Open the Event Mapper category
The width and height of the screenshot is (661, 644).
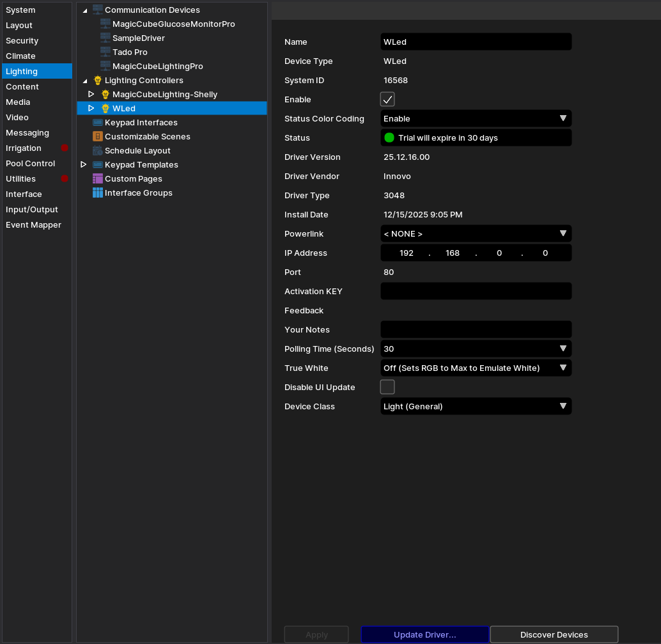pyautogui.click(x=33, y=225)
